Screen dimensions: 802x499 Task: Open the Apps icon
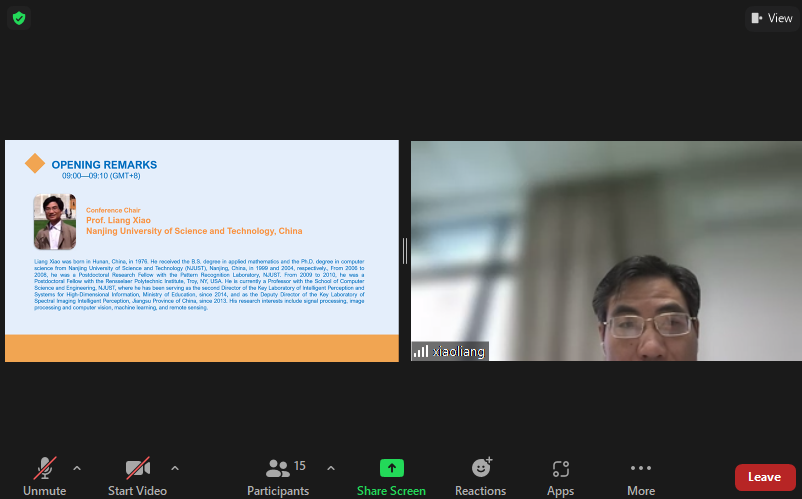[560, 468]
